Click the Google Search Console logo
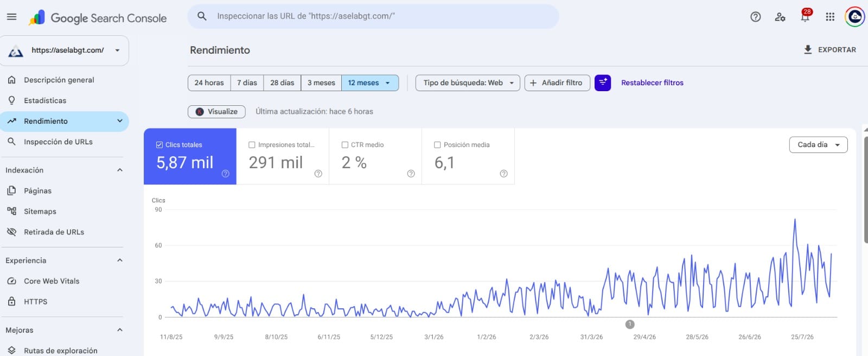The width and height of the screenshot is (868, 356). point(98,18)
